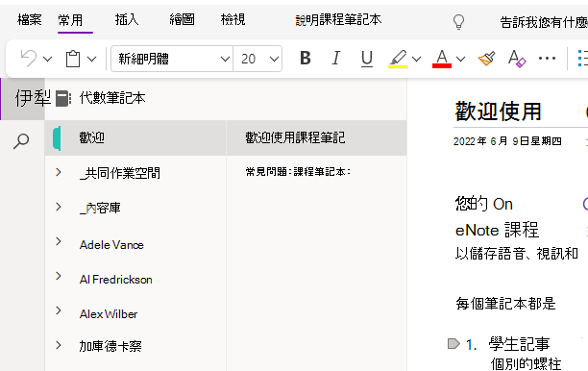Image resolution: width=588 pixels, height=371 pixels.
Task: Click the Clear Formatting icon
Action: click(517, 59)
